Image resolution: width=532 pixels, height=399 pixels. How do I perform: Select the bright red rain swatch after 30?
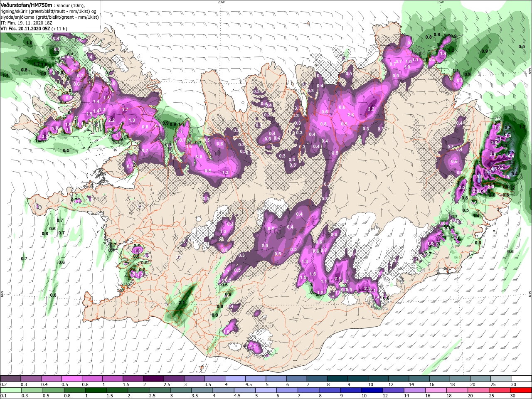pyautogui.click(x=522, y=390)
